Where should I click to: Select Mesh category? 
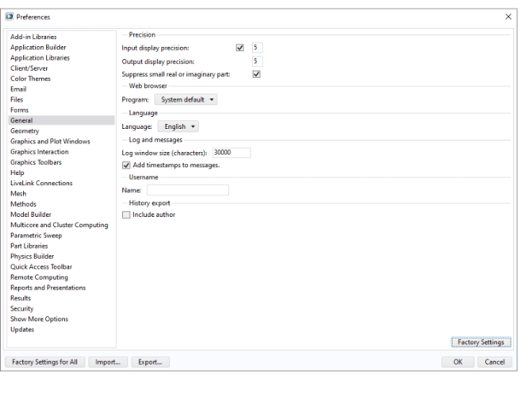(61, 194)
